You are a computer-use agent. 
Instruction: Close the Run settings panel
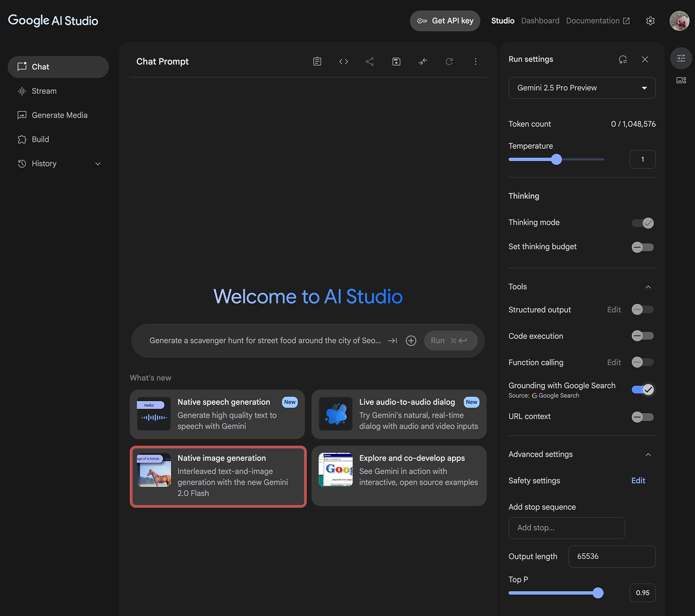click(x=645, y=59)
